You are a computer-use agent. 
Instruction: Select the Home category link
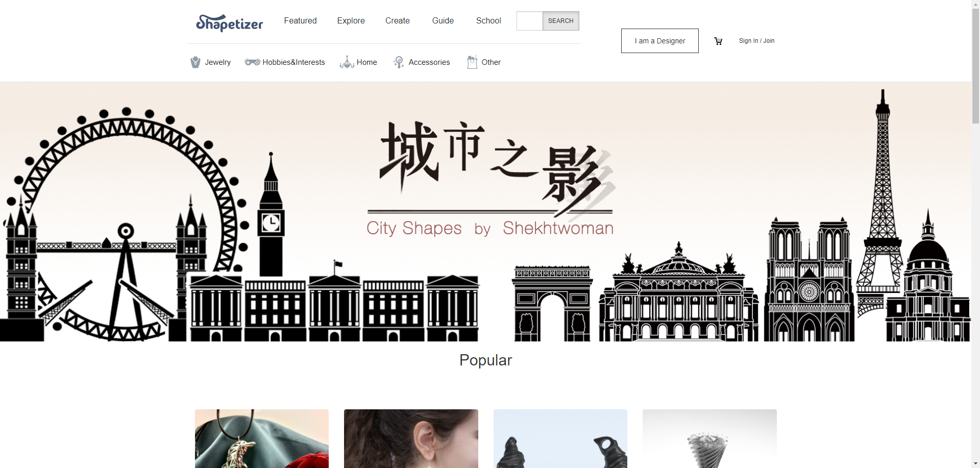366,62
